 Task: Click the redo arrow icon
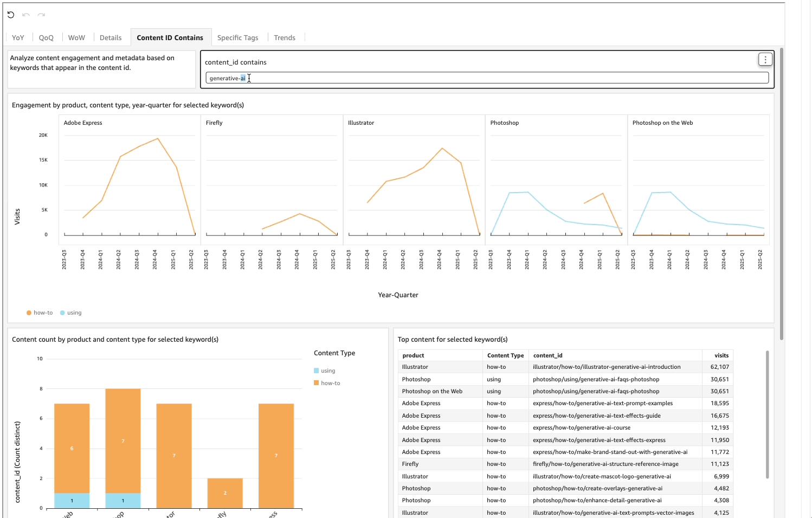[41, 15]
